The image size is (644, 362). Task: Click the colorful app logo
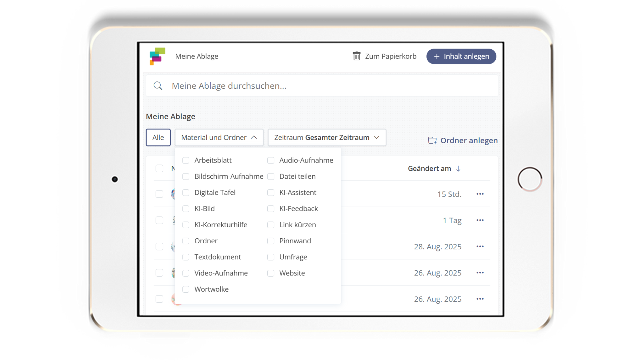157,56
